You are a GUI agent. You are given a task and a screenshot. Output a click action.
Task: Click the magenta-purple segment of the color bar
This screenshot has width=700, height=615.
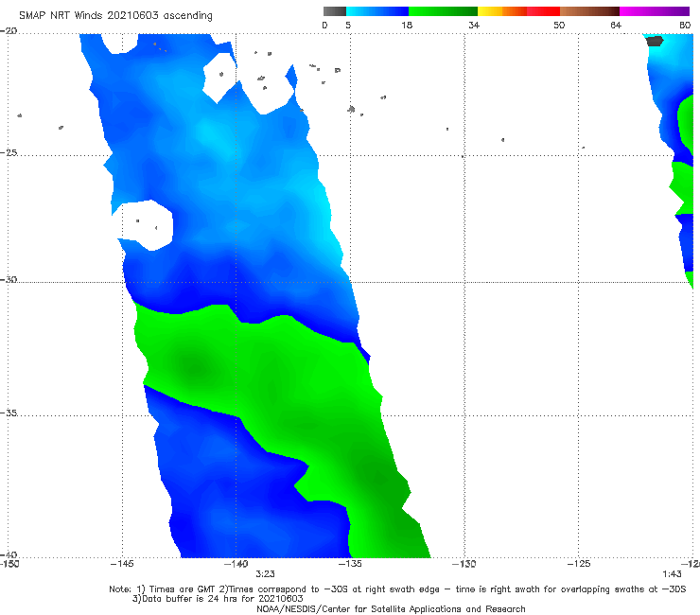click(655, 11)
